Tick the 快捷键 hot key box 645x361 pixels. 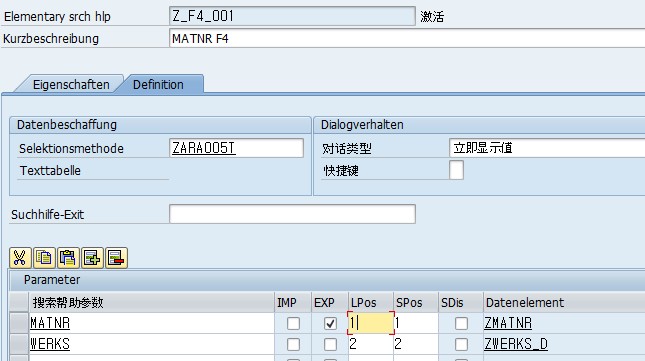(456, 170)
